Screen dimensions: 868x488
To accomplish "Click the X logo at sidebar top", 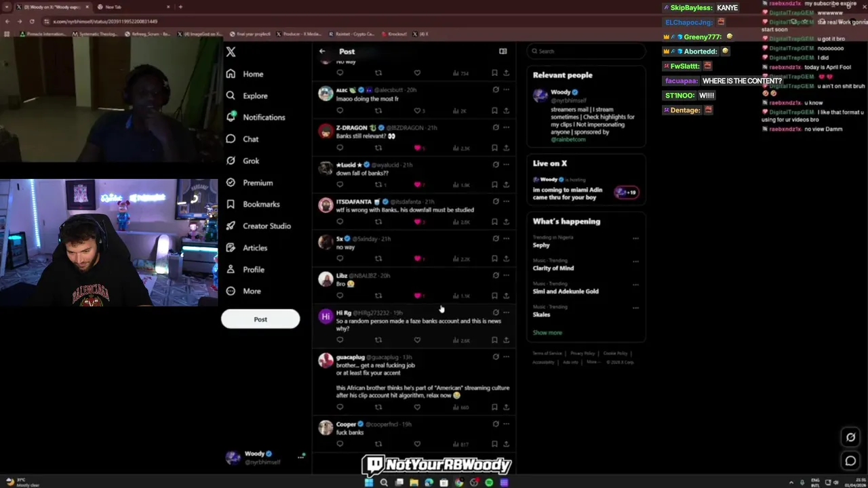I will pyautogui.click(x=231, y=52).
